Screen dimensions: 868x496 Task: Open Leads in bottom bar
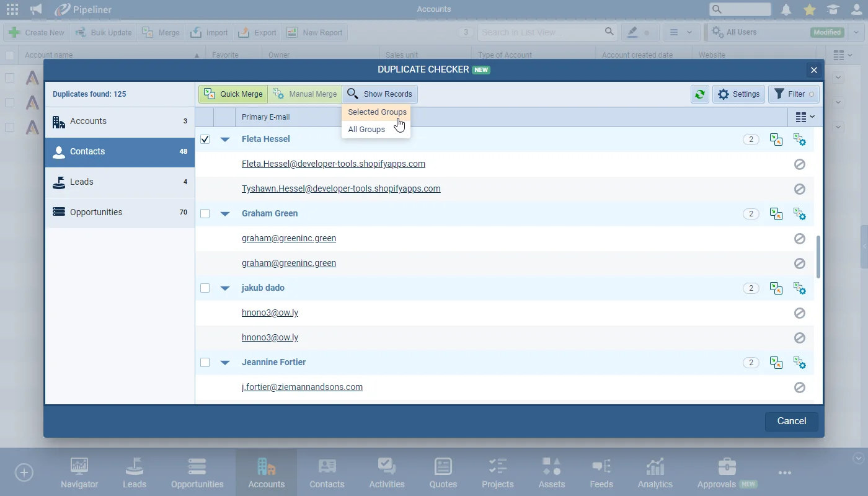[x=135, y=472]
